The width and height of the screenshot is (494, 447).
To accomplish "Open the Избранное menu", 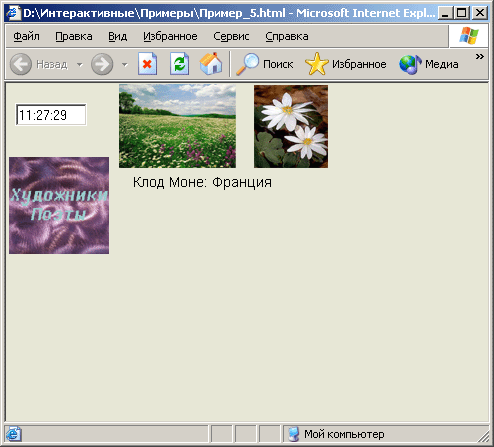I will 170,36.
